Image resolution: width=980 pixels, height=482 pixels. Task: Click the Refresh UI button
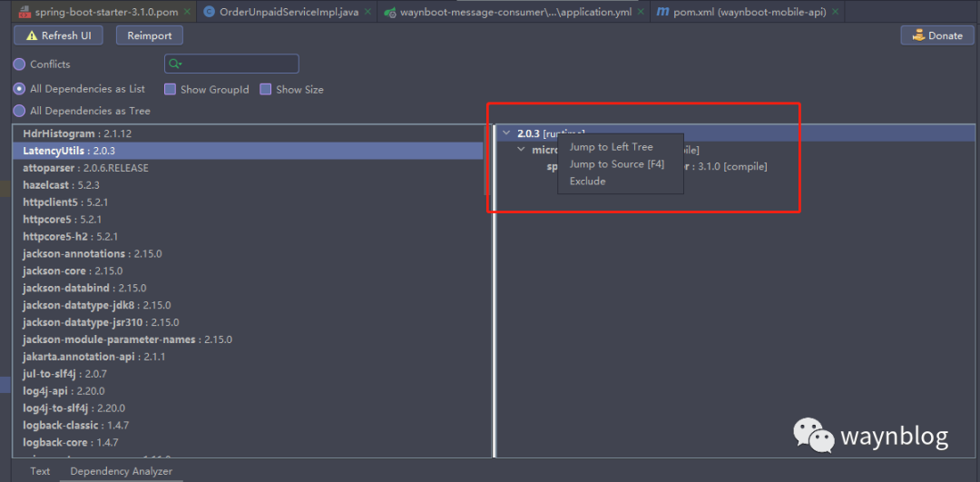[58, 35]
